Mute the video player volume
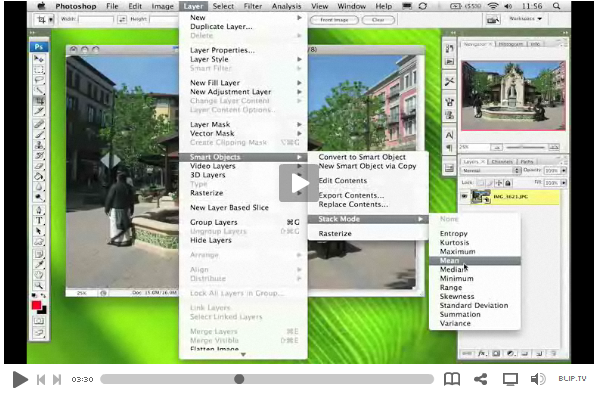Screen dimensions: 598x399 click(x=538, y=379)
